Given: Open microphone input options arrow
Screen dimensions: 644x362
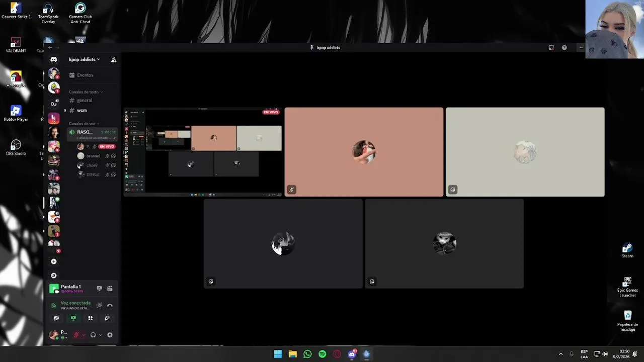Looking at the screenshot, I should pos(84,335).
